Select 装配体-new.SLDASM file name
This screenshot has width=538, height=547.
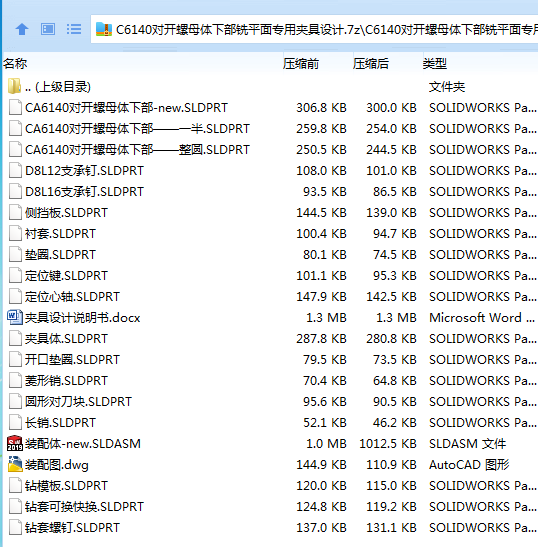click(x=83, y=443)
